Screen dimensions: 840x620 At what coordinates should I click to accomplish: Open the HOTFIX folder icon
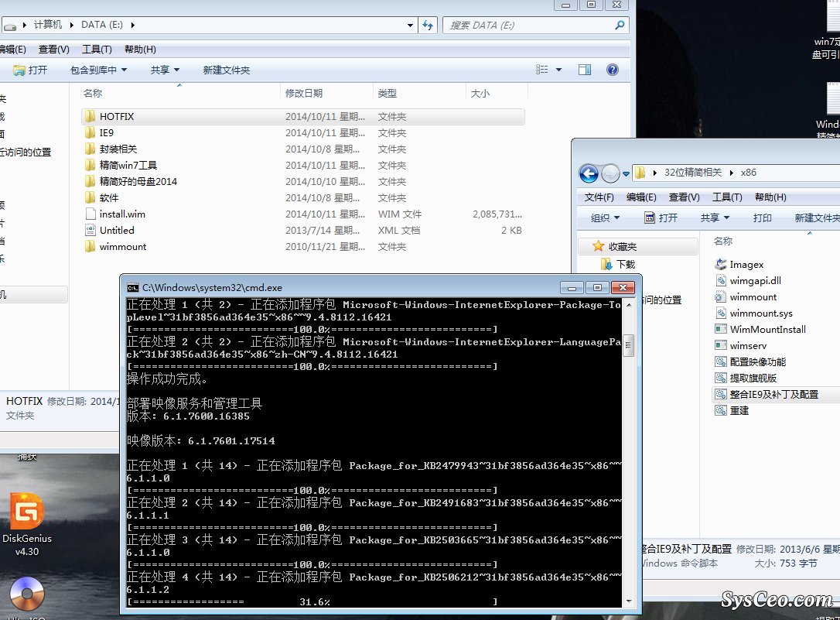(90, 116)
